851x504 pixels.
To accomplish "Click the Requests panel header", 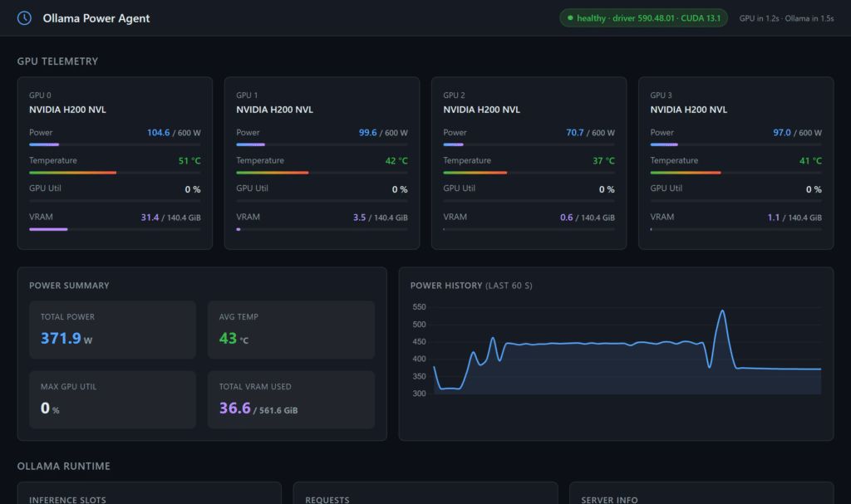I will 327,500.
